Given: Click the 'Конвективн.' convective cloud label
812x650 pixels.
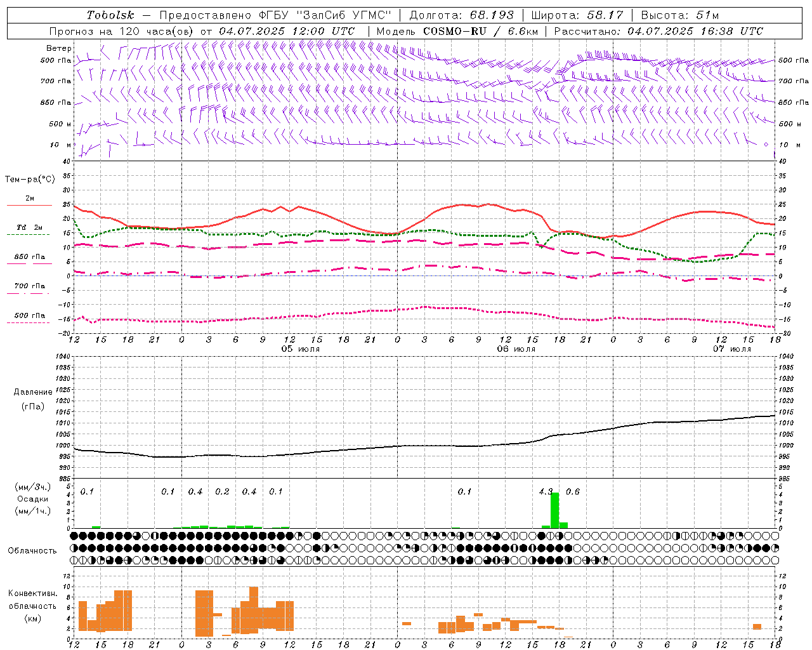Looking at the screenshot, I should (x=32, y=594).
